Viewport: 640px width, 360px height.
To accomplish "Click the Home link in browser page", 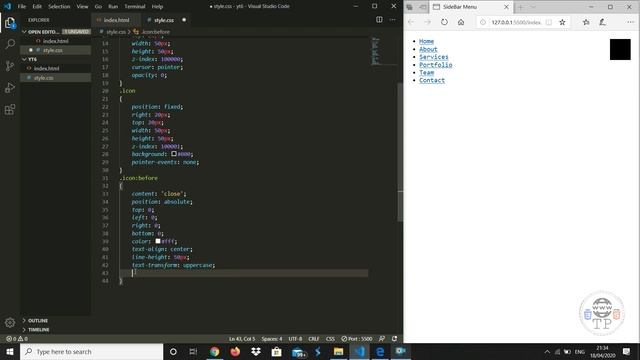I will (x=426, y=41).
